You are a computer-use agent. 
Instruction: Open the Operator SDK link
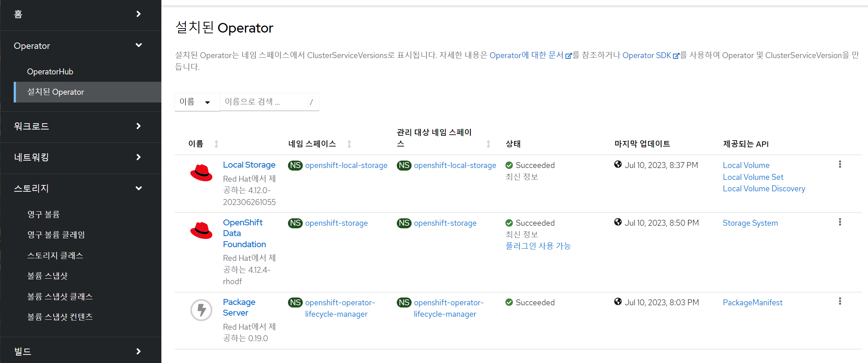[x=650, y=55]
